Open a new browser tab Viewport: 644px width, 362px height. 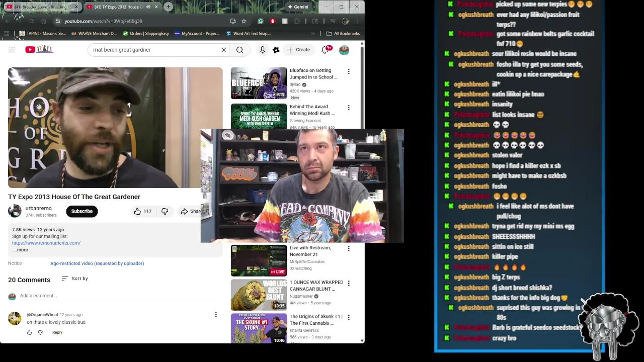pyautogui.click(x=168, y=7)
